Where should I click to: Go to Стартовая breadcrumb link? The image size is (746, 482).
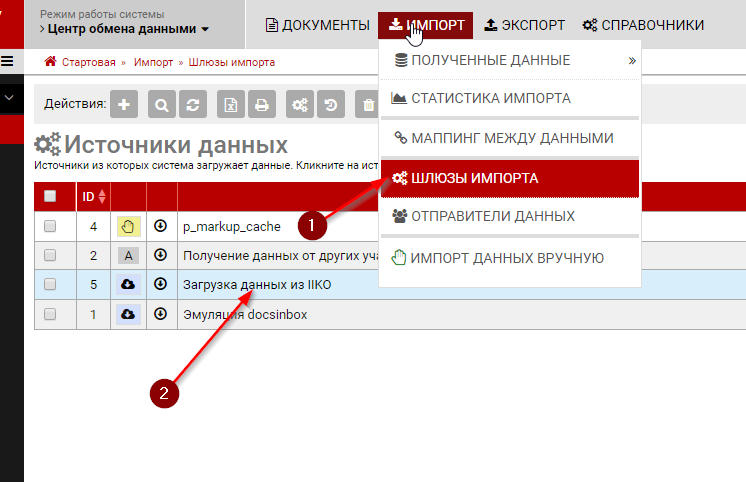click(87, 62)
